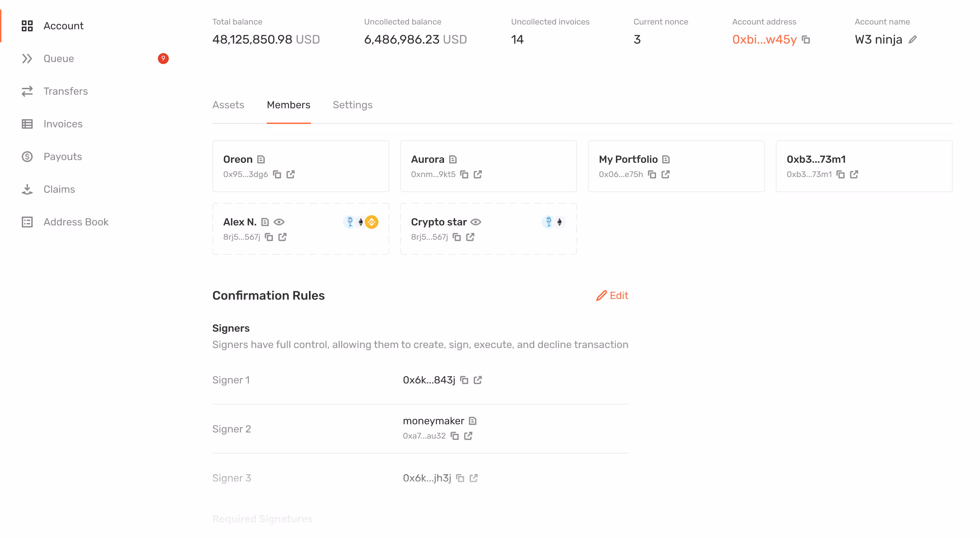Toggle eye icon for Alex N.
The height and width of the screenshot is (538, 980).
tap(279, 222)
